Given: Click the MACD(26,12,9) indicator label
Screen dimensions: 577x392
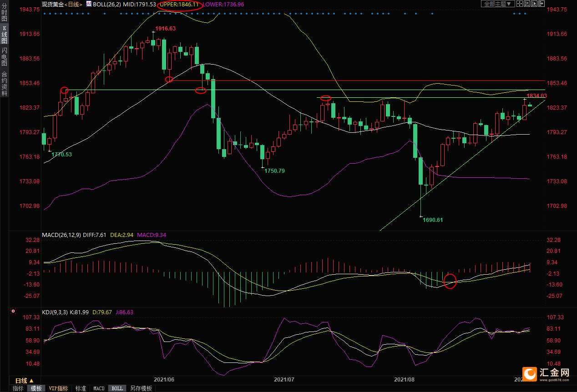Looking at the screenshot, I should [61, 235].
